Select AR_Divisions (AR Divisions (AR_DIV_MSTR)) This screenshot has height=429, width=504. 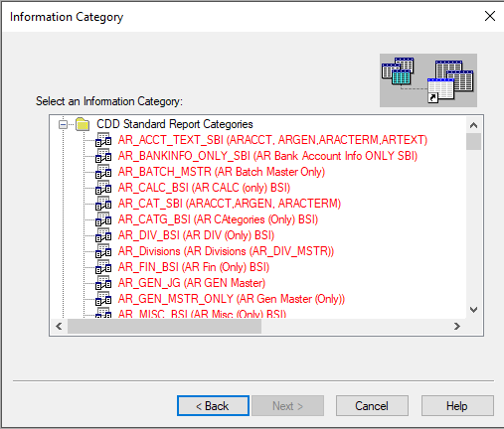[x=226, y=251]
